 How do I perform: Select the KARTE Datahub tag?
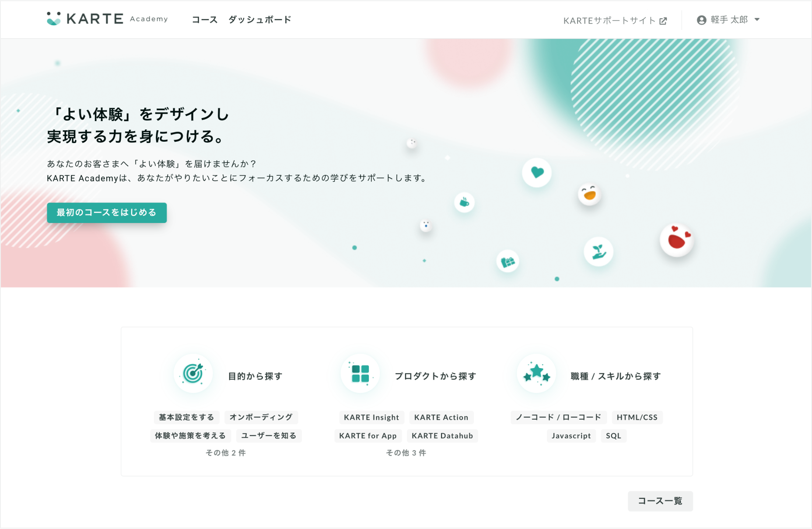[x=442, y=435]
